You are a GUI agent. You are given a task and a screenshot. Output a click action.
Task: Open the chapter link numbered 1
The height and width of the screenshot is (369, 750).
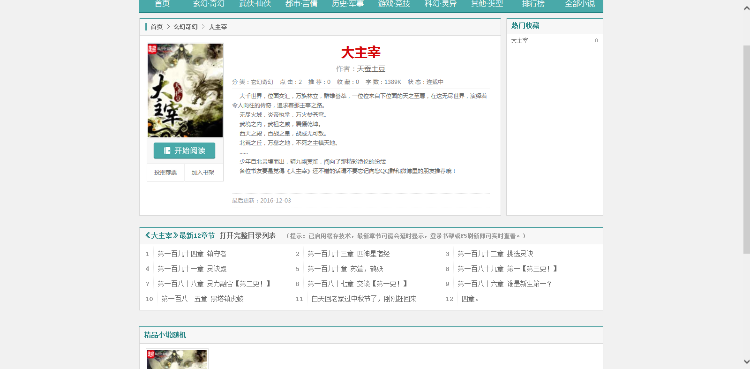[x=192, y=254]
